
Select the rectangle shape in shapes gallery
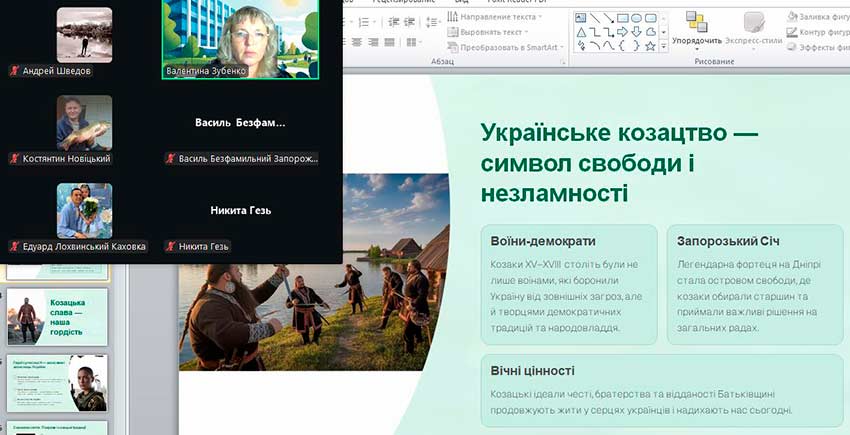pos(622,17)
